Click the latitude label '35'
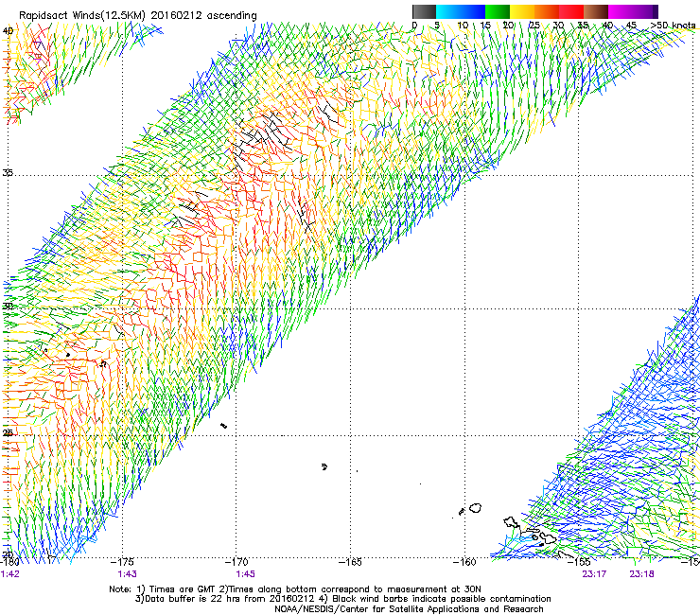Viewport: 700px width, 615px height. (8, 173)
